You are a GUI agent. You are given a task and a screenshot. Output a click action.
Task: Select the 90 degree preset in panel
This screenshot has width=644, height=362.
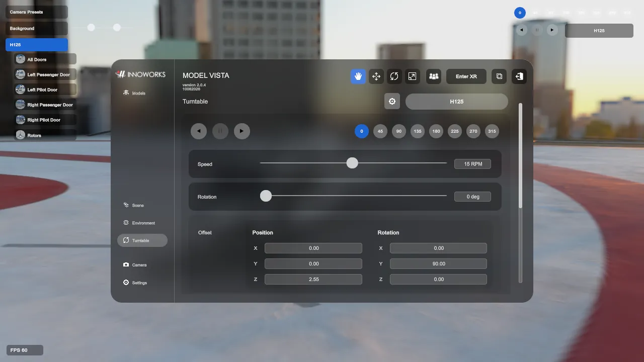399,131
